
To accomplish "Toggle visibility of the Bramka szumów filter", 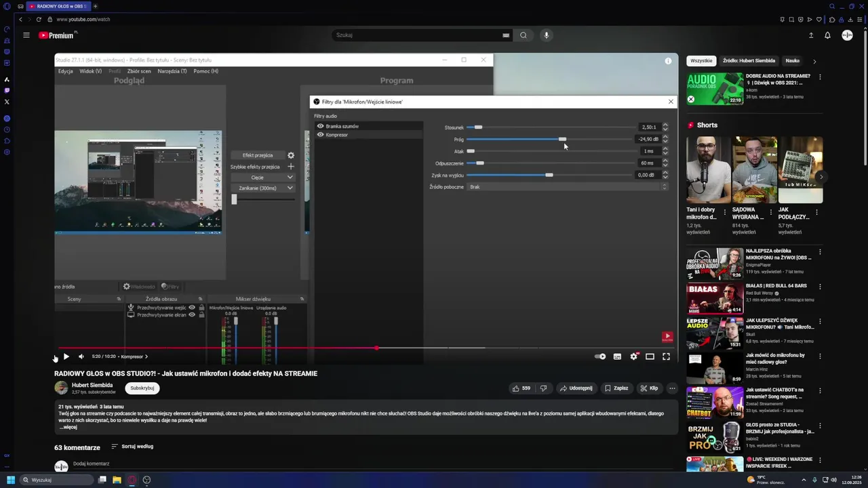I will point(320,126).
